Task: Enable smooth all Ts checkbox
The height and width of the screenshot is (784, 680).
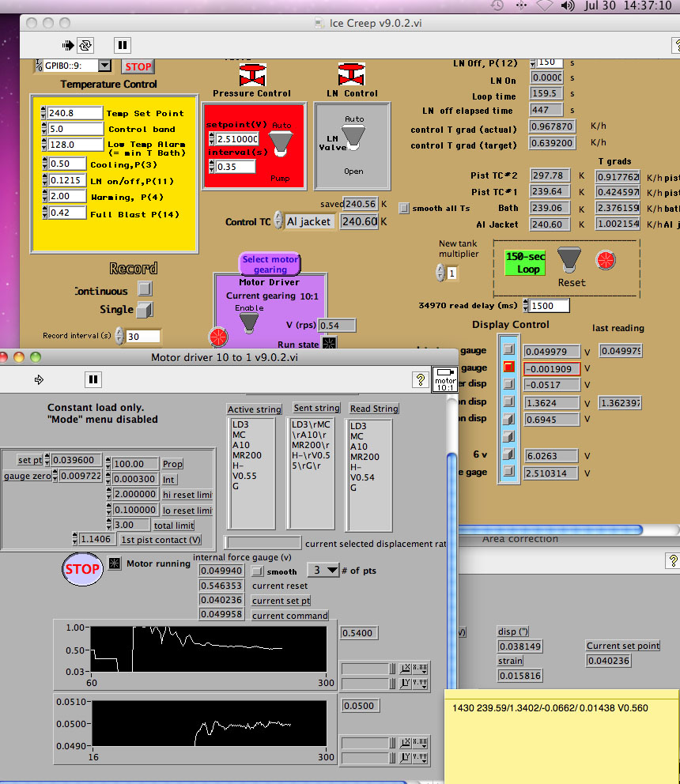Action: 405,209
